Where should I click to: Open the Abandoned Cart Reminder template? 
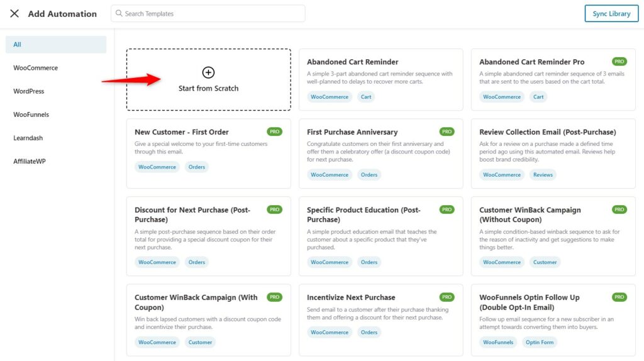[380, 79]
